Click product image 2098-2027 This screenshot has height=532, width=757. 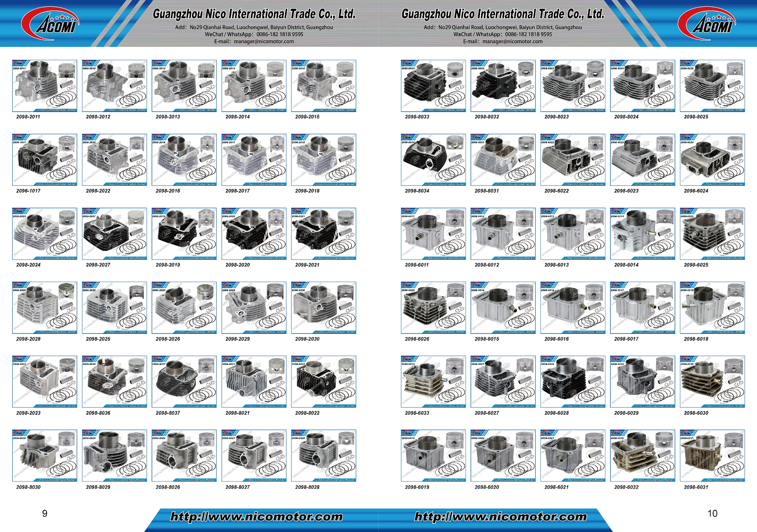pyautogui.click(x=114, y=233)
